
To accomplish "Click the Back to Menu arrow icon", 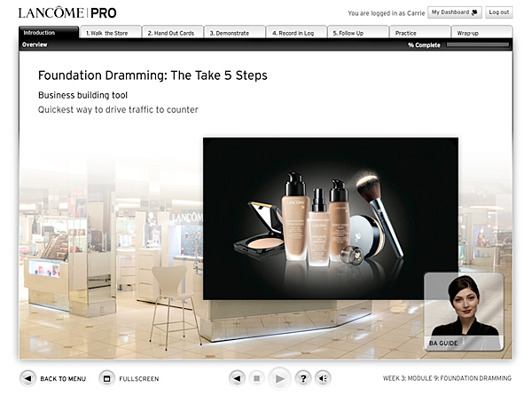I will coord(27,378).
